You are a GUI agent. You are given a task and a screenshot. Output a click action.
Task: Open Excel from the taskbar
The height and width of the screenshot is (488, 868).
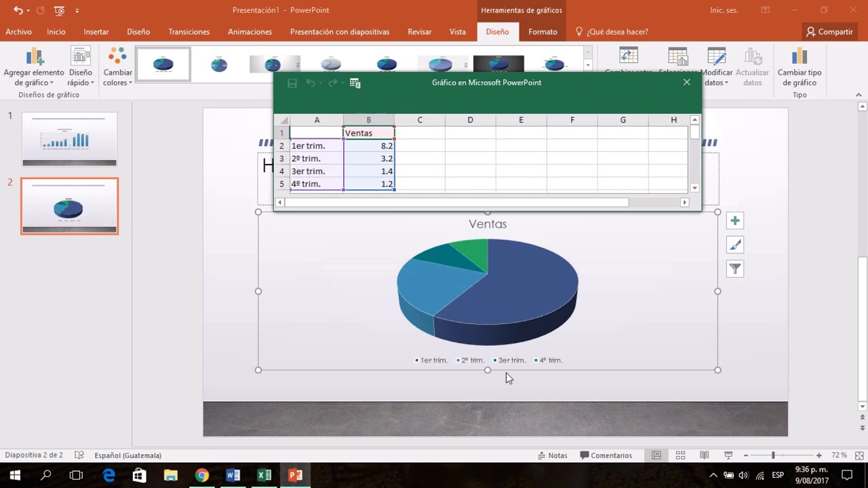pyautogui.click(x=264, y=475)
